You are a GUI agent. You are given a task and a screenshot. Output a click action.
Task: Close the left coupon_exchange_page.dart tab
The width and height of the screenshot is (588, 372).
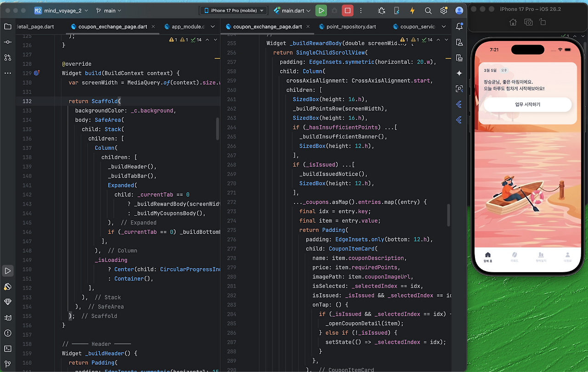(x=153, y=27)
